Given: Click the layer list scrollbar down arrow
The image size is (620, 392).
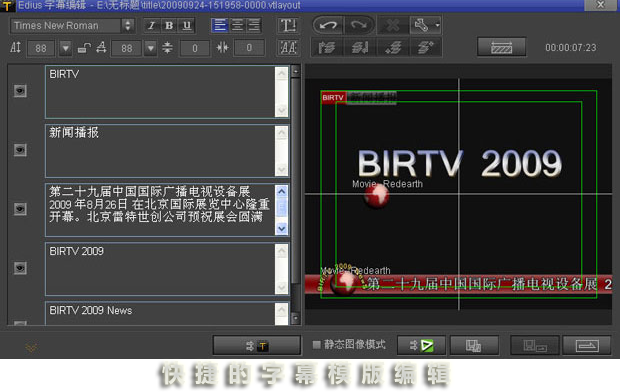Looking at the screenshot, I should pos(295,318).
